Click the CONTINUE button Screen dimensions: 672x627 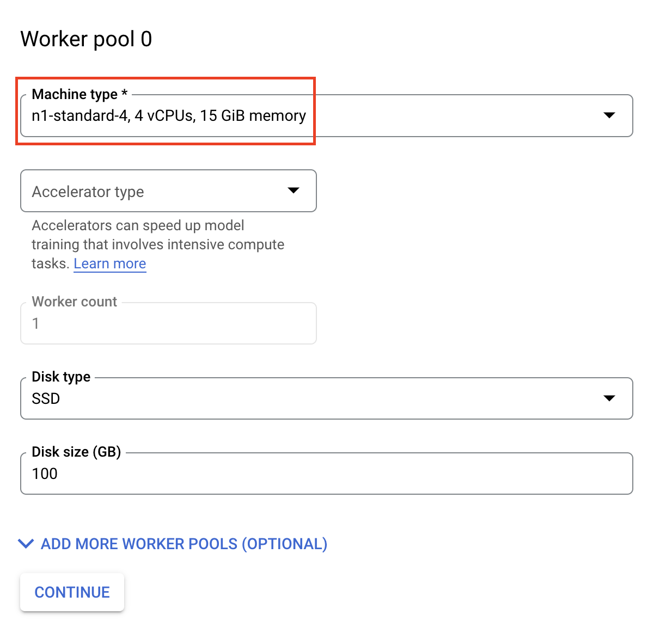[x=72, y=592]
